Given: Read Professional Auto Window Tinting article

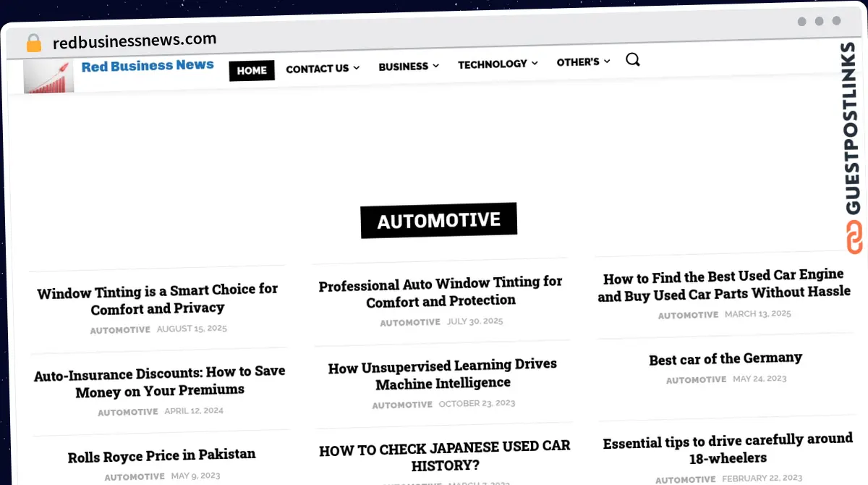Looking at the screenshot, I should (441, 292).
